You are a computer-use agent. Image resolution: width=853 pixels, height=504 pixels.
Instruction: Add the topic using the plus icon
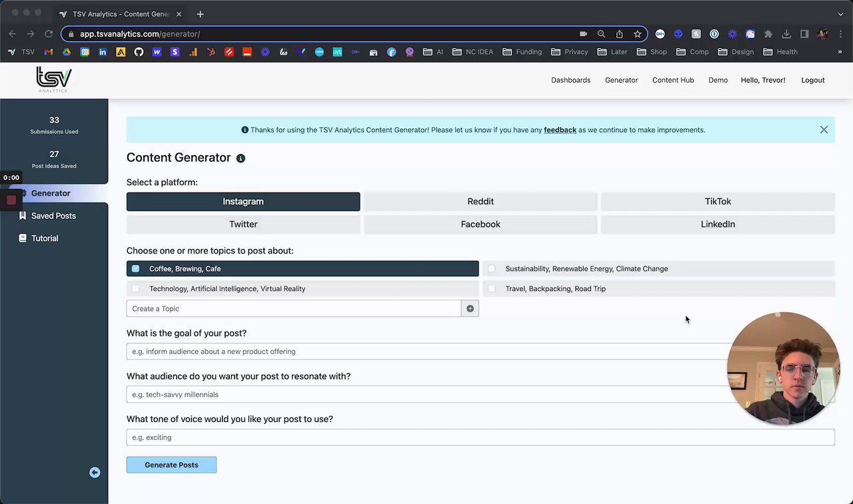pos(470,309)
